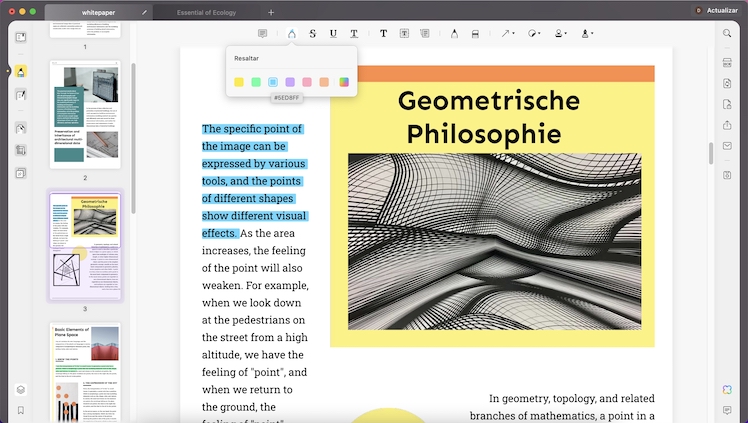This screenshot has height=423, width=748.
Task: Expand the shapes tool dropdown
Action: coord(534,33)
